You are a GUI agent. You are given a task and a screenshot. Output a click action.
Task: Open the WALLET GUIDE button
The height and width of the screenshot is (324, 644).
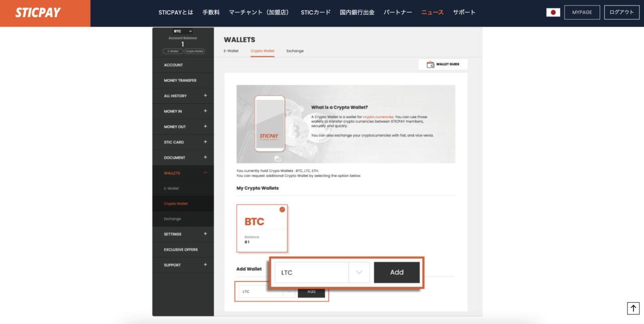pos(443,64)
